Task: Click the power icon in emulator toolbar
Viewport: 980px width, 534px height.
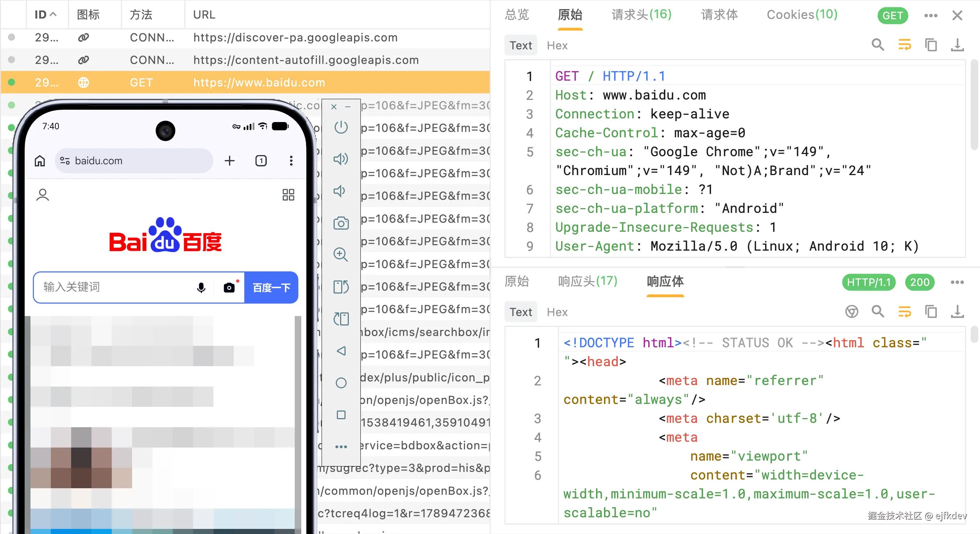Action: pyautogui.click(x=341, y=127)
